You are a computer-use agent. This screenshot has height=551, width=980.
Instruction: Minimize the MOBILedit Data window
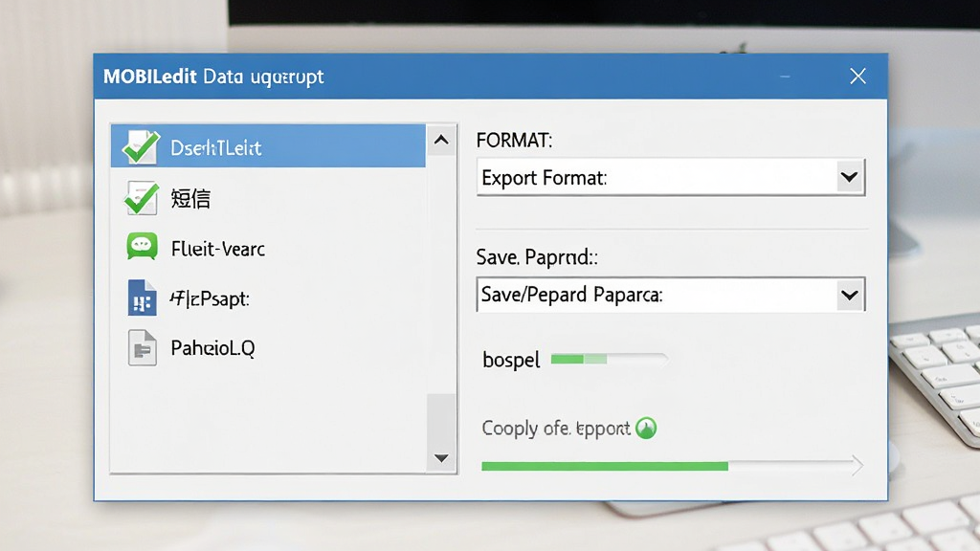[785, 77]
